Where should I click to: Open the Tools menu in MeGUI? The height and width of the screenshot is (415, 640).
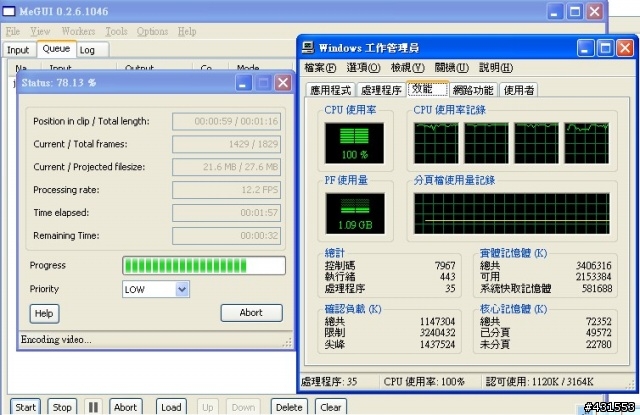116,31
